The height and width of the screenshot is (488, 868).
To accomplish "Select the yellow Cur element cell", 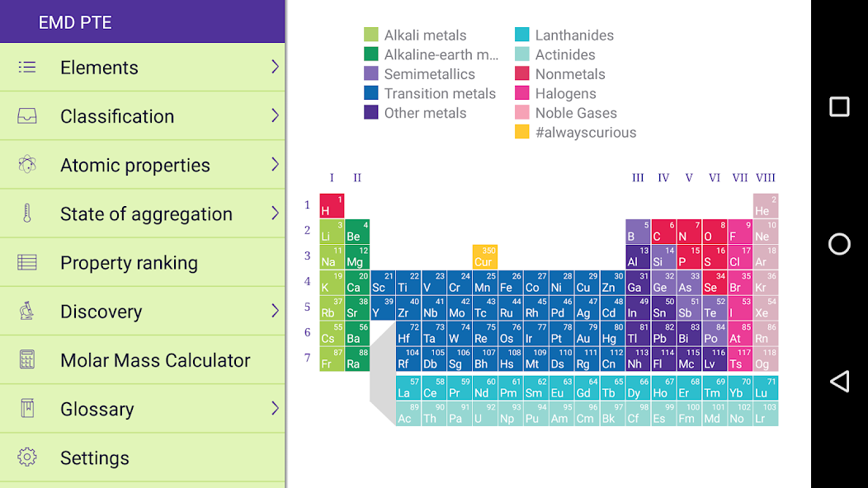I will (x=485, y=256).
